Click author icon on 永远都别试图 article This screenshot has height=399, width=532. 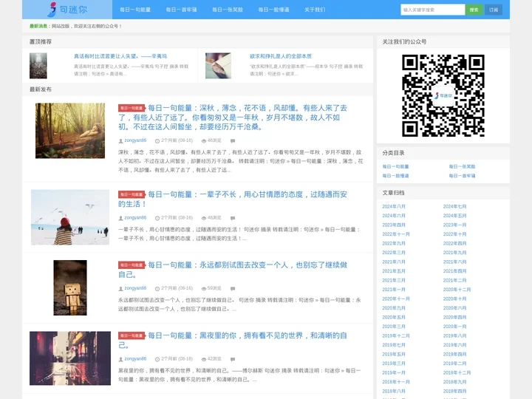120,289
